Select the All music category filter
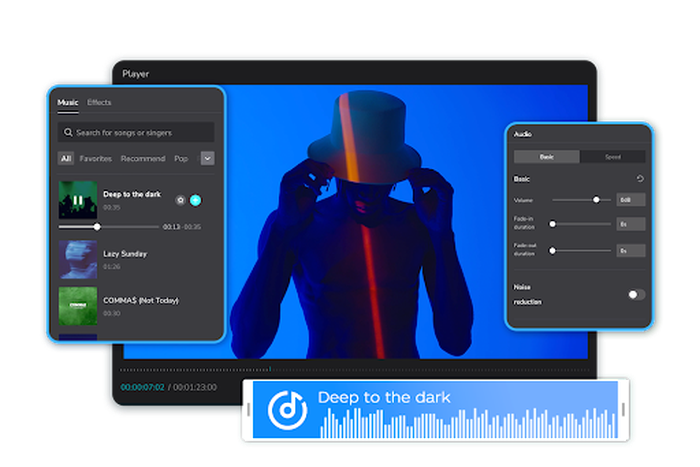700x467 pixels. (x=66, y=158)
